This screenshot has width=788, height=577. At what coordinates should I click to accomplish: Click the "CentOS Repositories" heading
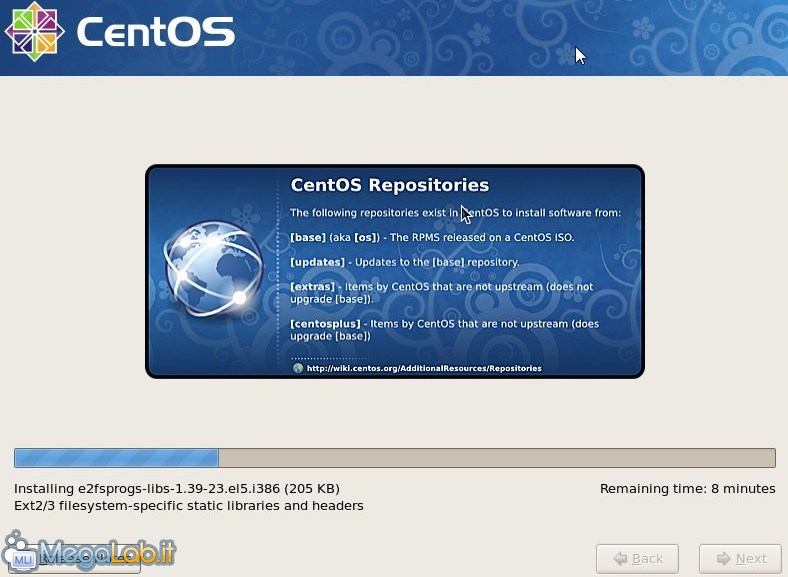click(389, 185)
